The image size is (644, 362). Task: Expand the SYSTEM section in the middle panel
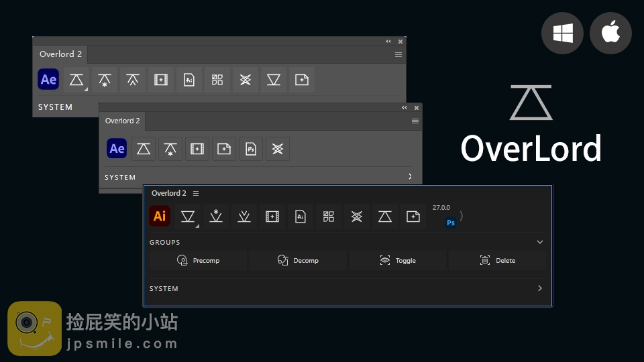click(410, 177)
